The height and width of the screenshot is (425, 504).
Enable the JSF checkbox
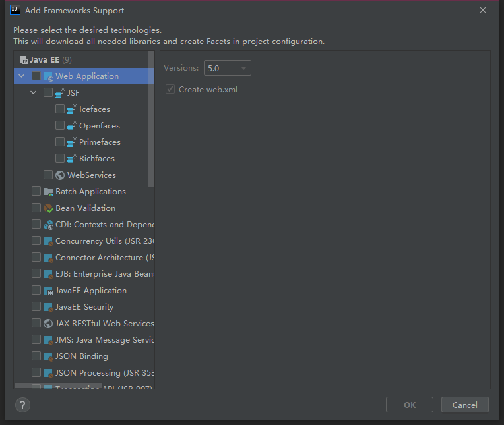(48, 92)
